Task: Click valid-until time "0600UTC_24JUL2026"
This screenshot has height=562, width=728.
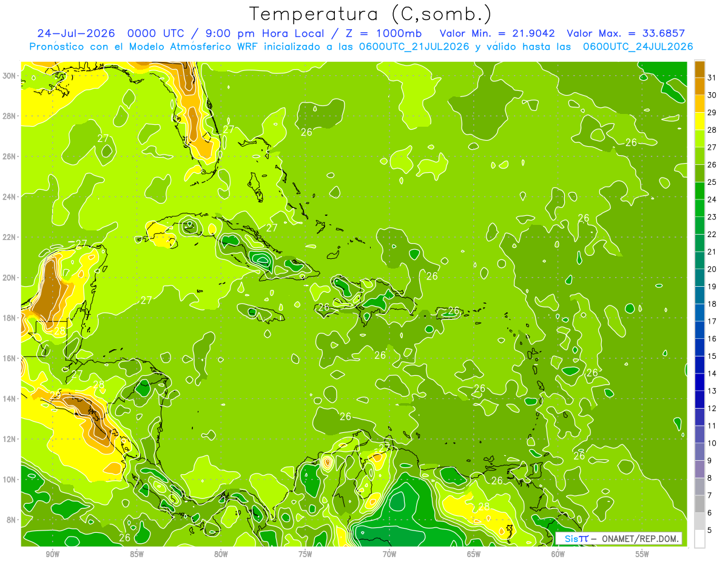Action: point(638,47)
